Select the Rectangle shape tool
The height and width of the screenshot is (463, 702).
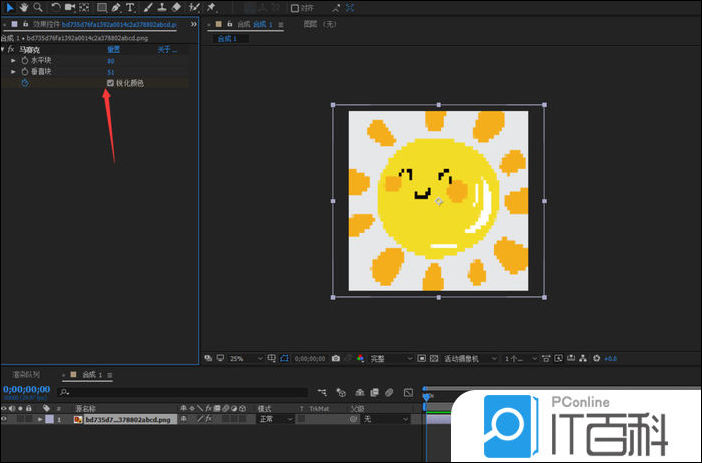[101, 7]
